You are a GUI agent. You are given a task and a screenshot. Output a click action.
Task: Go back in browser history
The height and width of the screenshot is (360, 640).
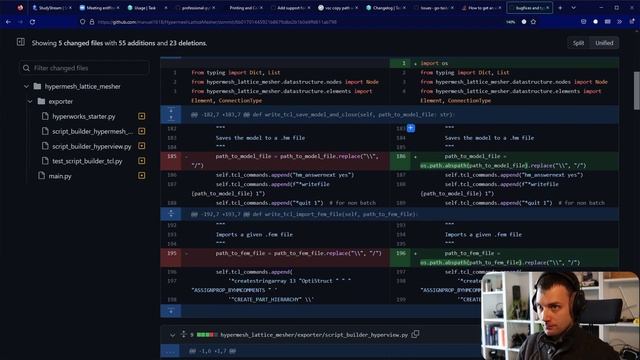[x=9, y=22]
